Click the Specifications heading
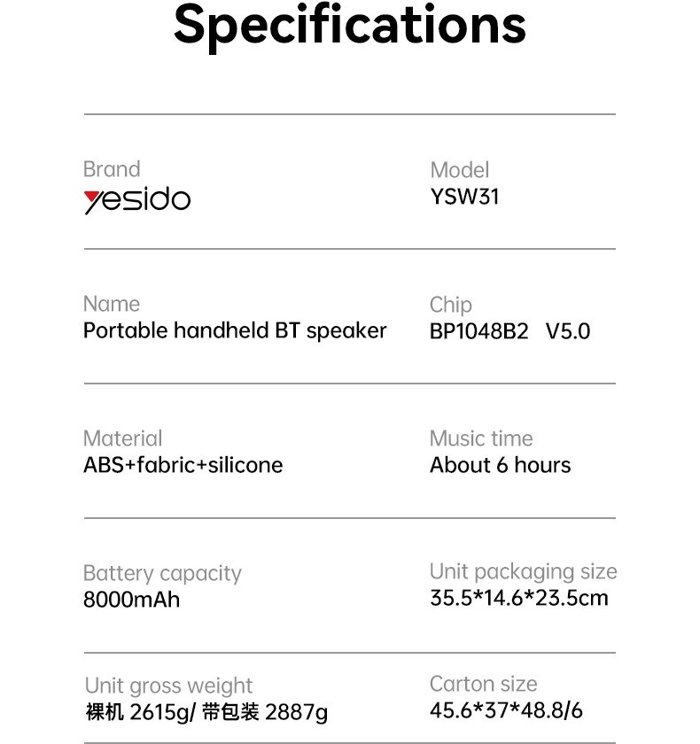Image resolution: width=700 pixels, height=744 pixels. 350,26
